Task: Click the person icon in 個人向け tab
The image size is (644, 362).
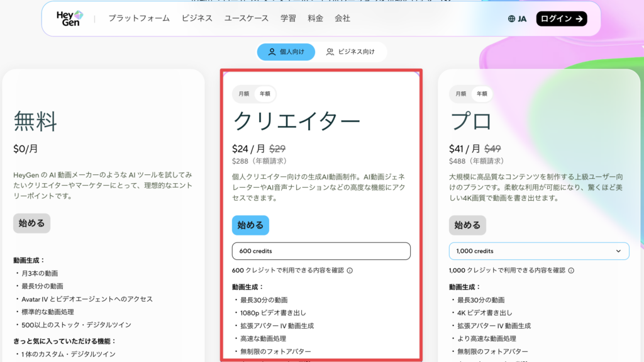Action: 272,52
